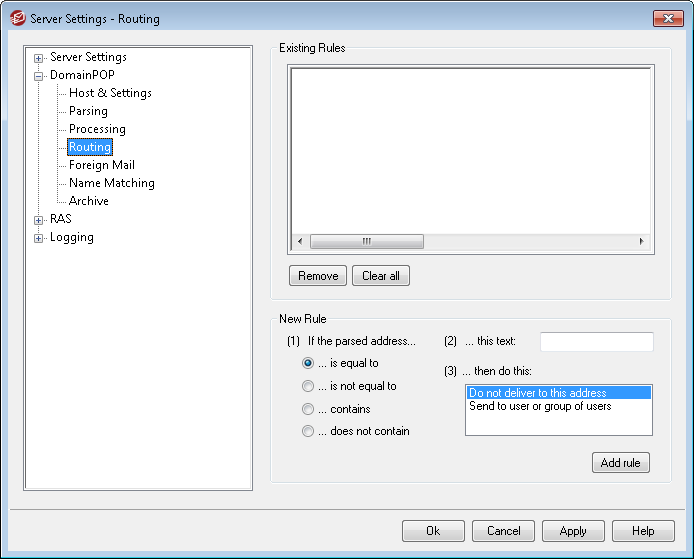Image resolution: width=694 pixels, height=559 pixels.
Task: Select the '... is equal to' radio option
Action: 308,364
